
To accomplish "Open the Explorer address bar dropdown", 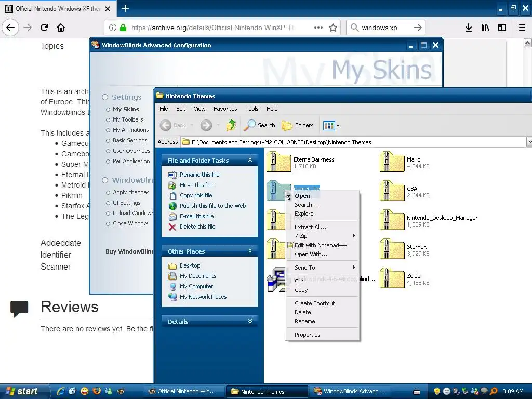I will coord(529,142).
